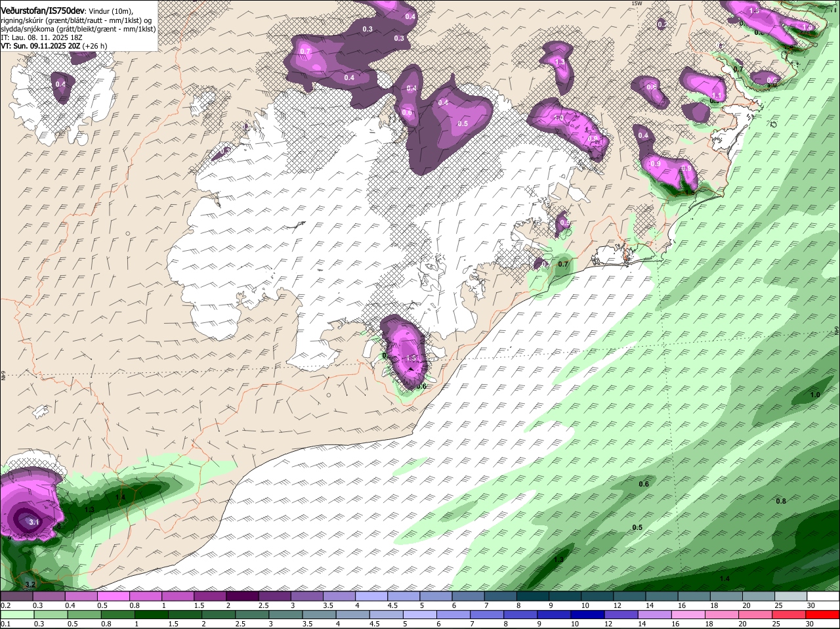Click the 0.2 label in the upper legend row
This screenshot has width=840, height=629.
[x=5, y=605]
